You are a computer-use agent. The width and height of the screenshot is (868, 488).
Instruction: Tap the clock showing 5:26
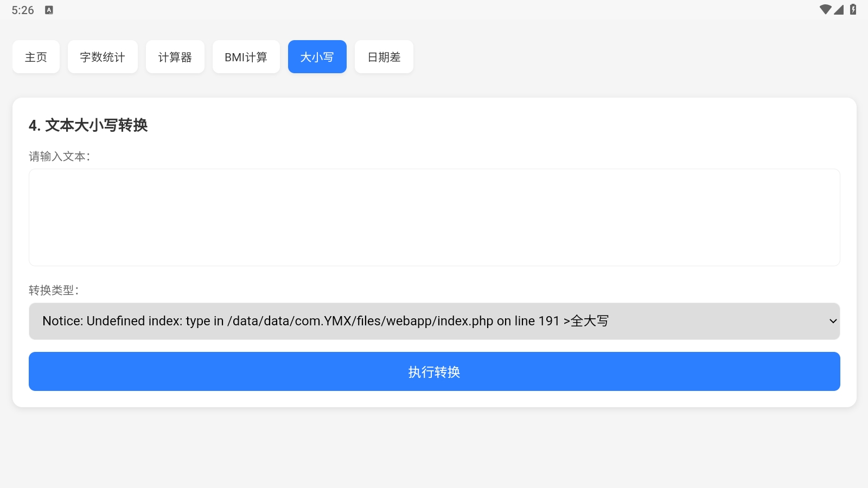click(x=22, y=9)
